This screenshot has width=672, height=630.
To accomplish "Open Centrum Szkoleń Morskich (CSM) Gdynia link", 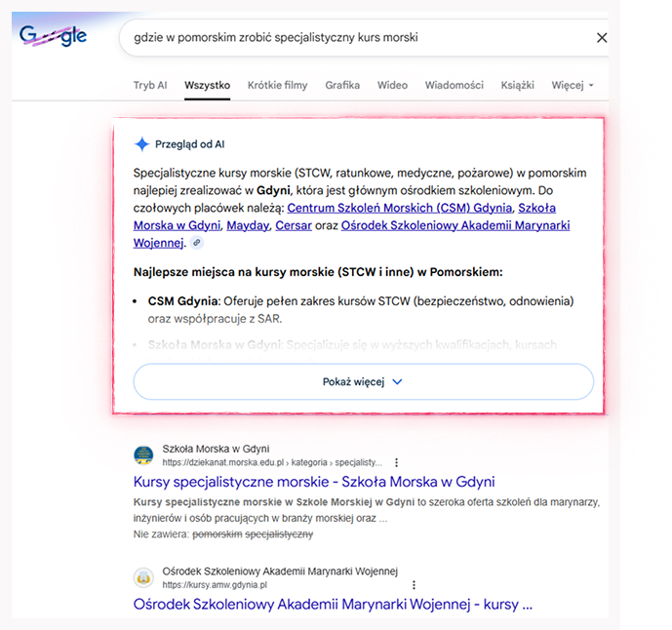I will click(398, 208).
